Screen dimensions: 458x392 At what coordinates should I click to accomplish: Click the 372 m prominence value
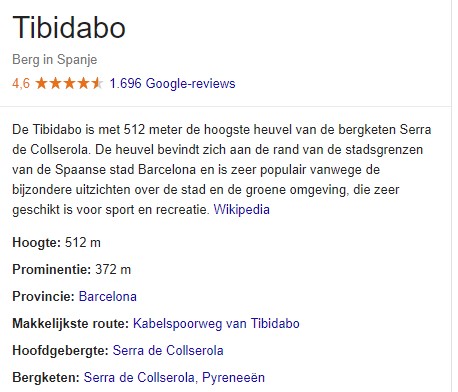(x=113, y=269)
